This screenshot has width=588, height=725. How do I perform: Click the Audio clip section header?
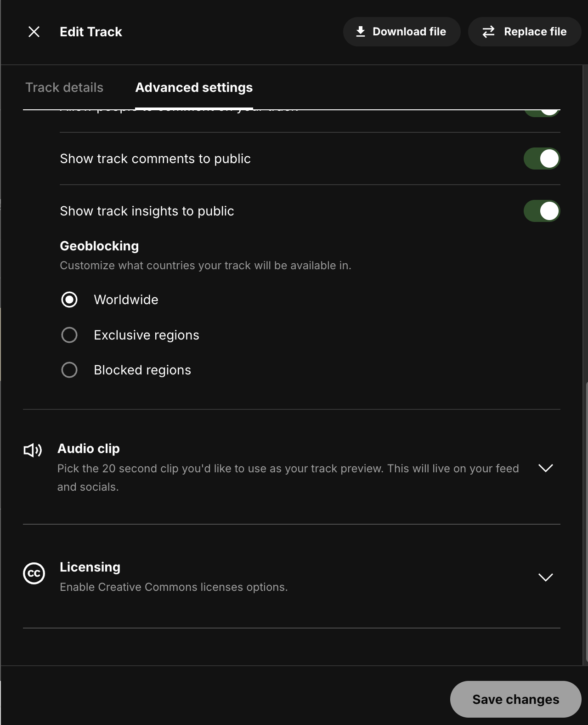pos(88,448)
